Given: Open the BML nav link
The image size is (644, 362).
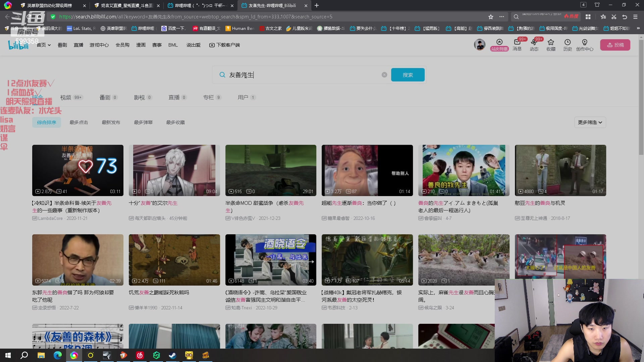Looking at the screenshot, I should (173, 45).
